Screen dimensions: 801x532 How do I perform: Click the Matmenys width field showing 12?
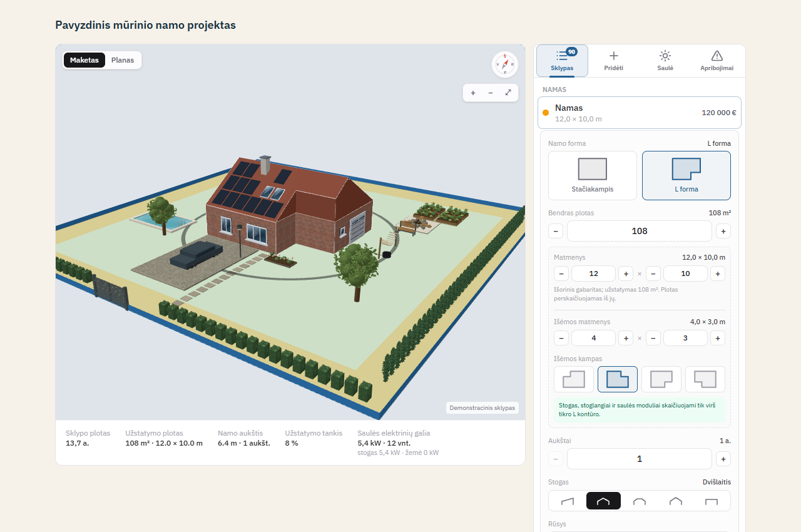pyautogui.click(x=594, y=274)
